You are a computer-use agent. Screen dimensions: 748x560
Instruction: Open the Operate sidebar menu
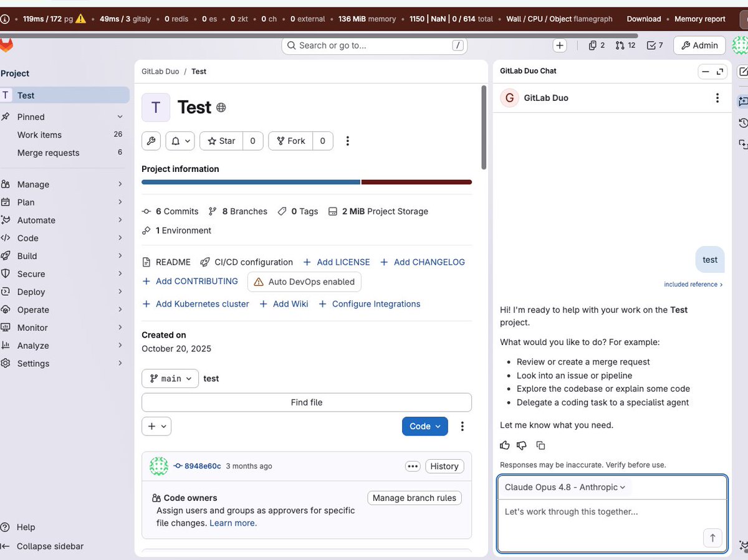[65, 310]
